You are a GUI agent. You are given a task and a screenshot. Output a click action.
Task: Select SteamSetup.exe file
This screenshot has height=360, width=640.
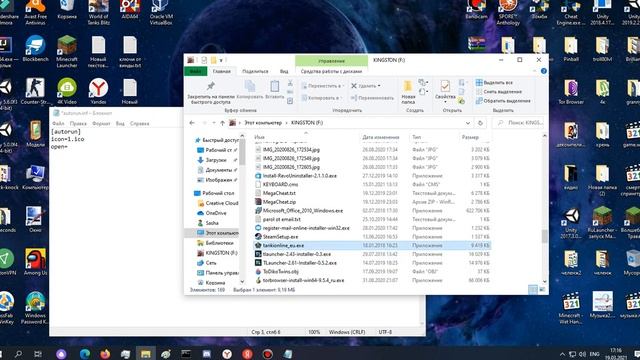point(280,236)
